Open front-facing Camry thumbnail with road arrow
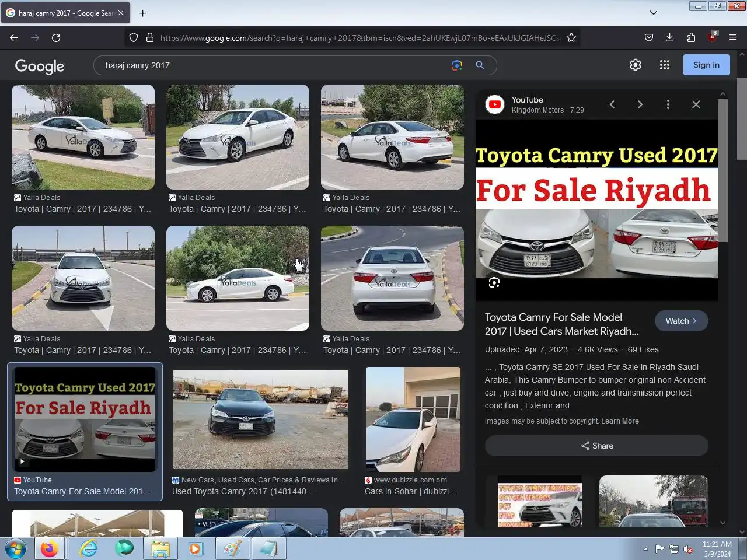Image resolution: width=747 pixels, height=560 pixels. tap(83, 278)
